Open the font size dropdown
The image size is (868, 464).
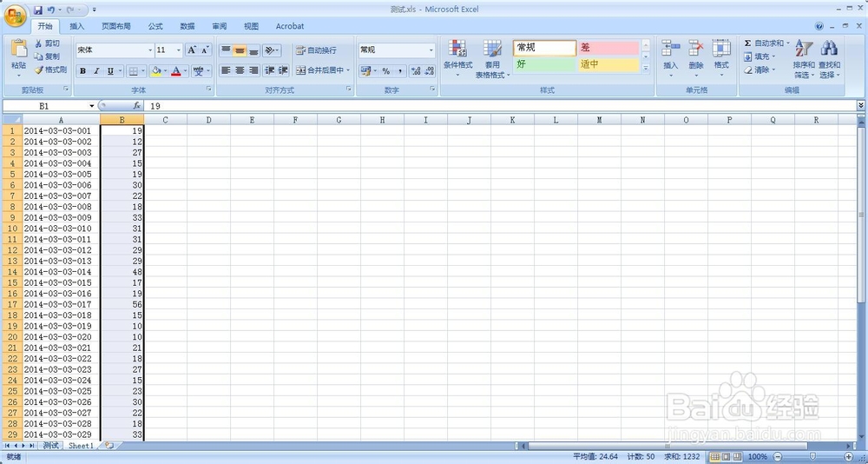tap(178, 50)
